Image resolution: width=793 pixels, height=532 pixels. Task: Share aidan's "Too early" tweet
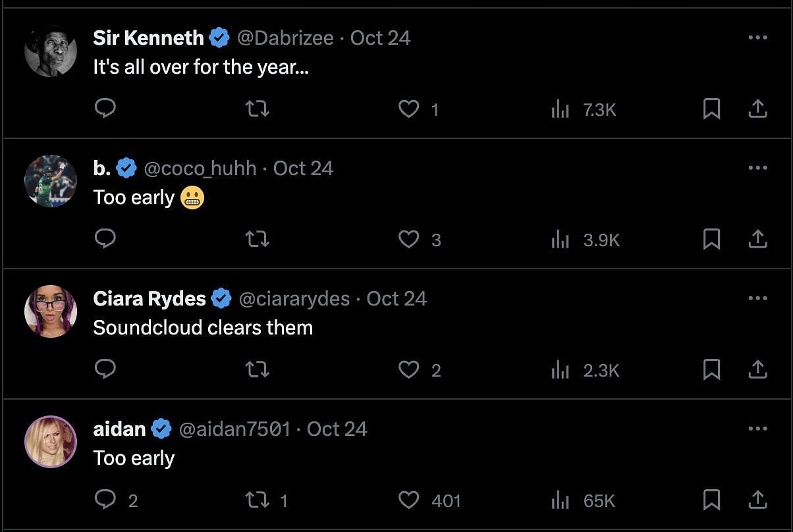pos(758,500)
